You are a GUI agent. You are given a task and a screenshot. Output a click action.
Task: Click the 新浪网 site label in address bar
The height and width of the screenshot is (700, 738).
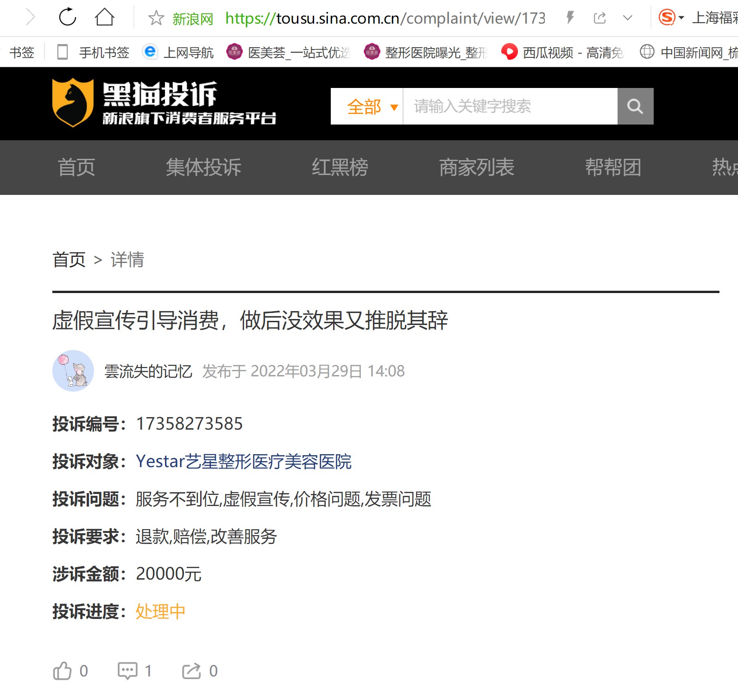point(193,19)
